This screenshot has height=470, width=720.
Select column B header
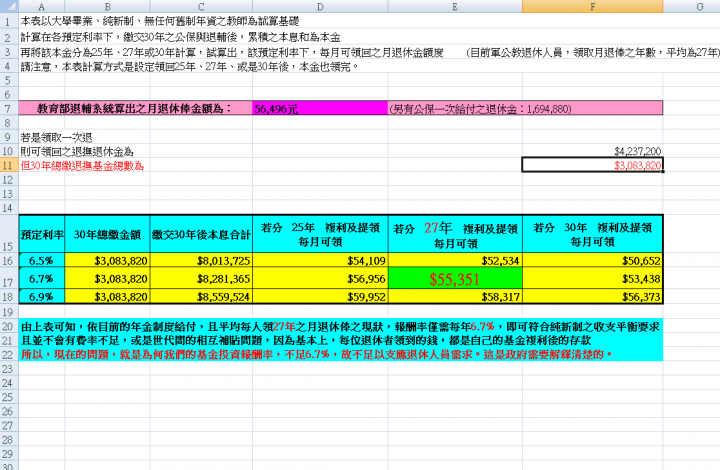(x=107, y=6)
